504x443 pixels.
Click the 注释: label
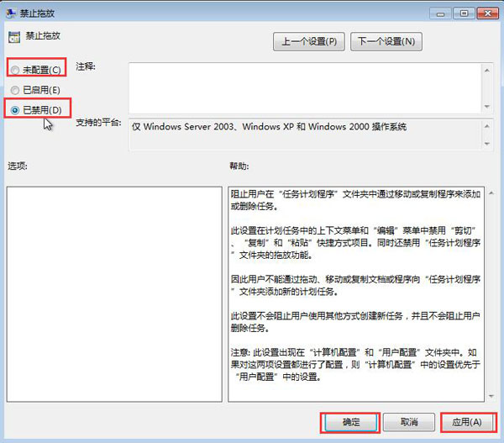point(86,67)
